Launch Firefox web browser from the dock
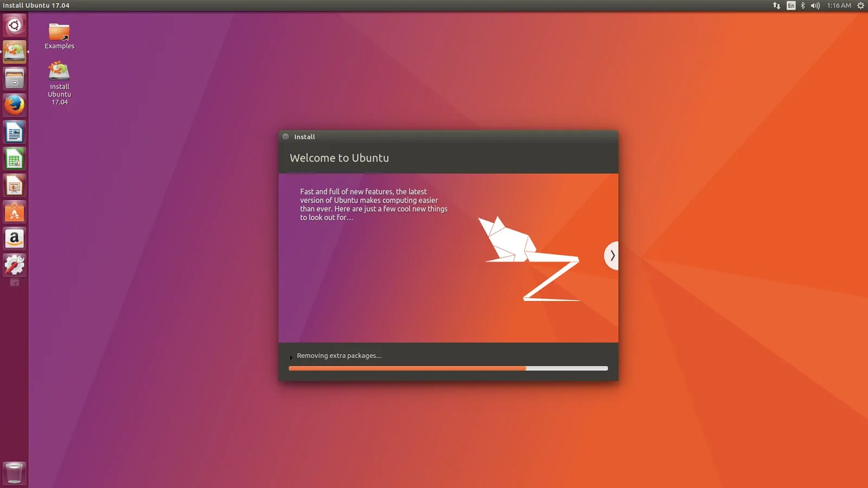868x488 pixels. [x=14, y=105]
